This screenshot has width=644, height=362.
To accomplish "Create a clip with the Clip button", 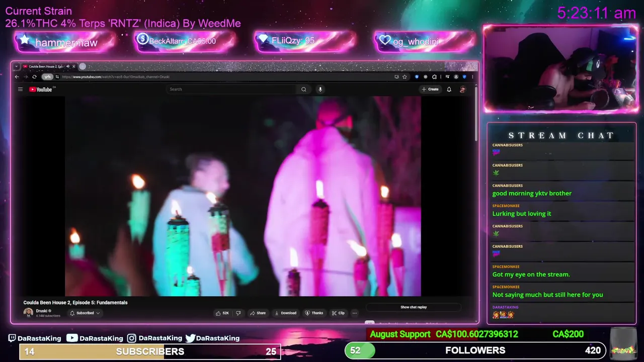I will click(338, 313).
